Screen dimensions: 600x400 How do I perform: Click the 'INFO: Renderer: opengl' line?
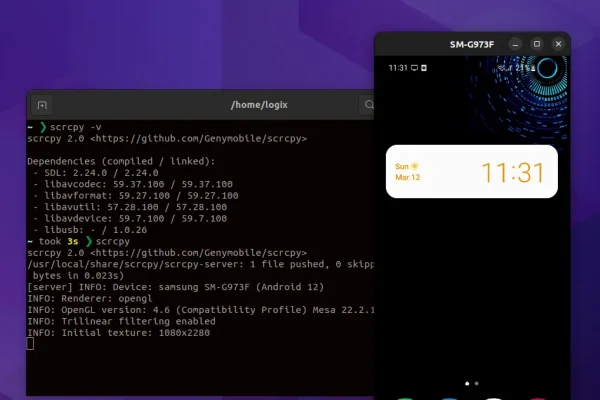[90, 299]
